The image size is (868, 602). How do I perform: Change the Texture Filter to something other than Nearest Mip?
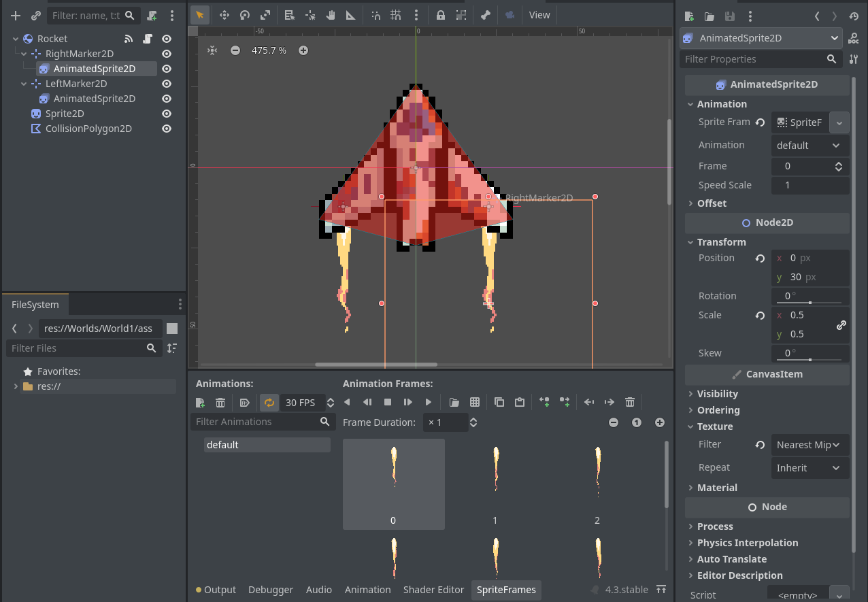coord(809,444)
